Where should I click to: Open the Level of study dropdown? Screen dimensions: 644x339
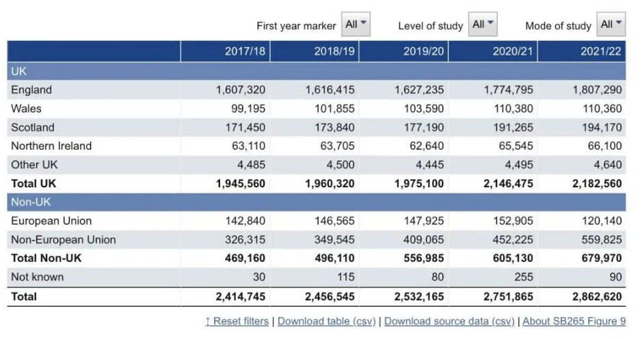pos(483,25)
